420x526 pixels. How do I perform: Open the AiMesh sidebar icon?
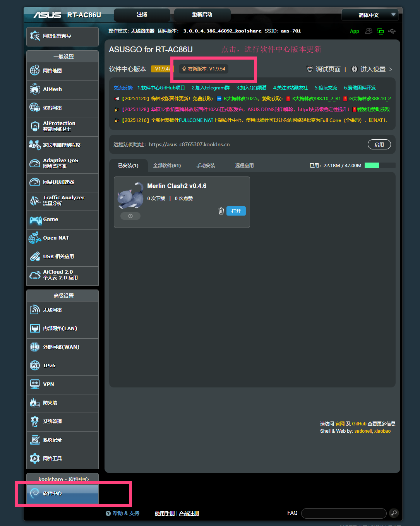click(x=35, y=89)
